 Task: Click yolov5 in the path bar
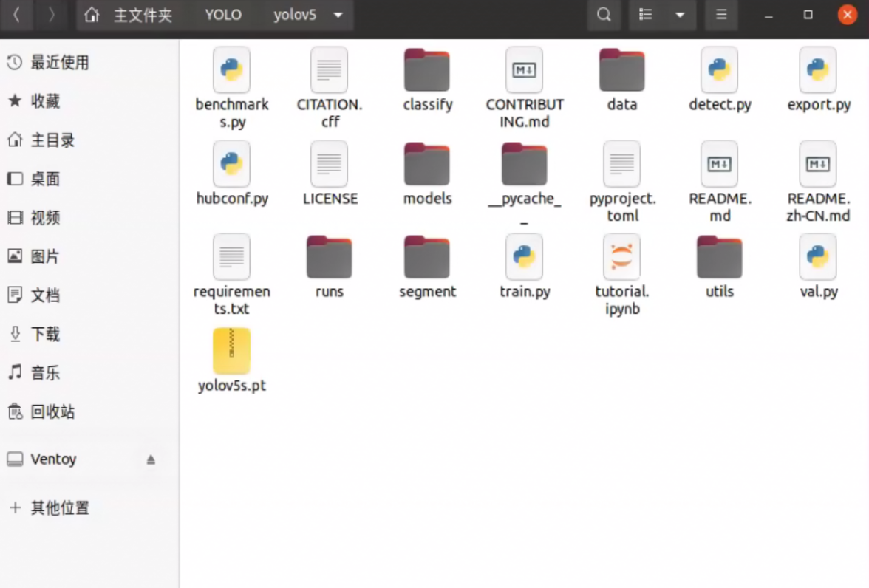point(295,15)
